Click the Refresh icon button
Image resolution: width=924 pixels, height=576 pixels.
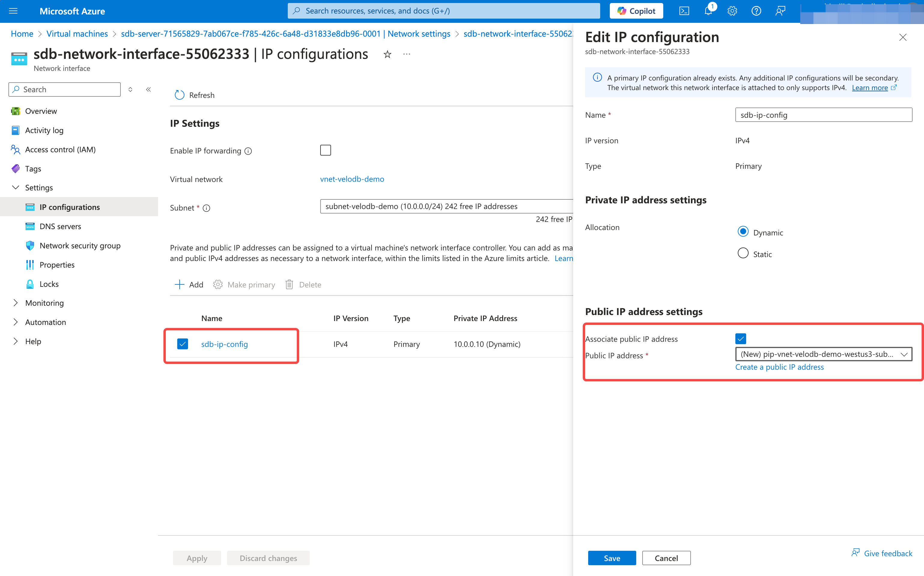179,95
